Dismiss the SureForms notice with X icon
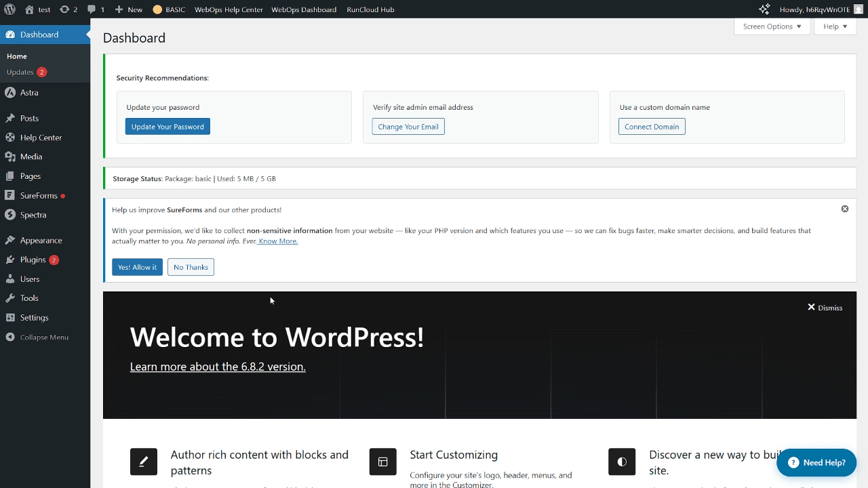 pyautogui.click(x=845, y=209)
